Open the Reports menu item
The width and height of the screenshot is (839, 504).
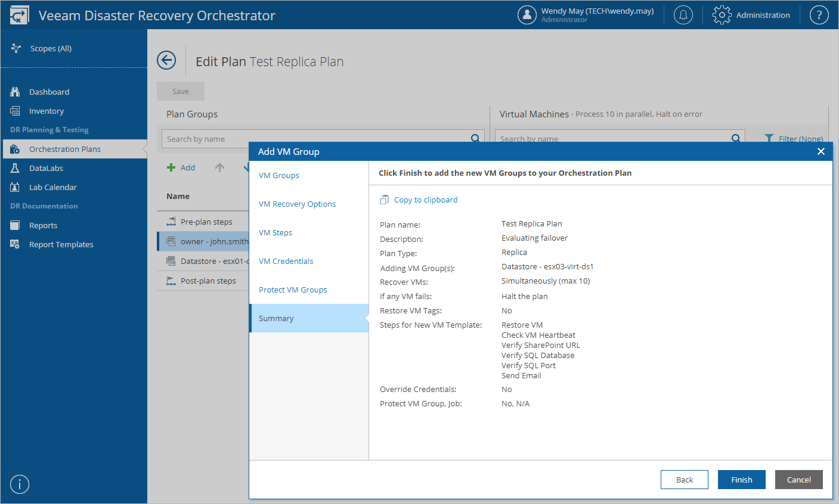(x=74, y=225)
